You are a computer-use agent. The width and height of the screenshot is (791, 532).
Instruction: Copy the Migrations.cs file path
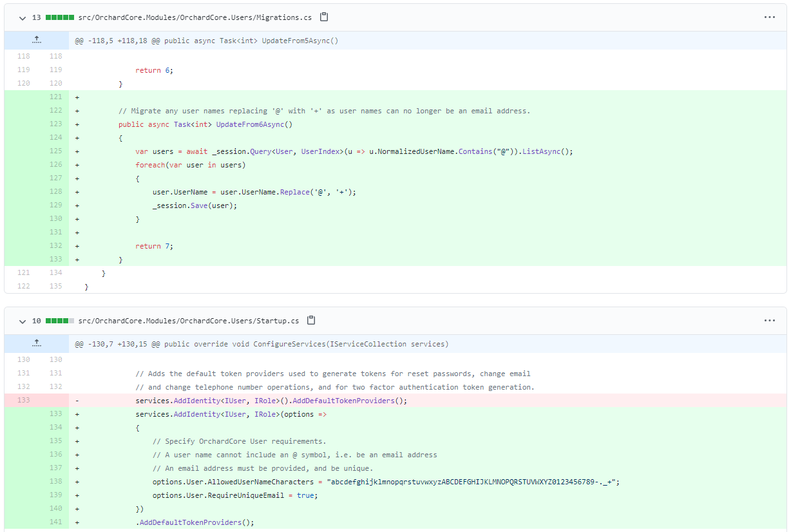click(324, 17)
